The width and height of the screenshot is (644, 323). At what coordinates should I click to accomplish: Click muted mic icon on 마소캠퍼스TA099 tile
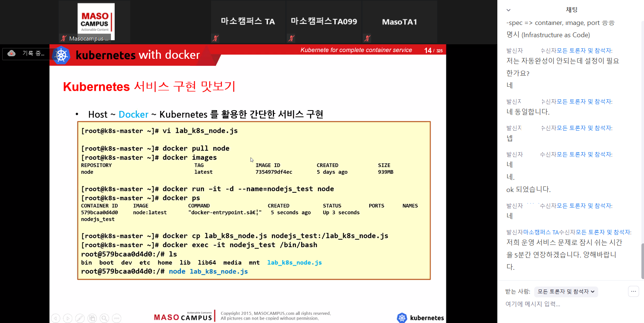tap(291, 38)
